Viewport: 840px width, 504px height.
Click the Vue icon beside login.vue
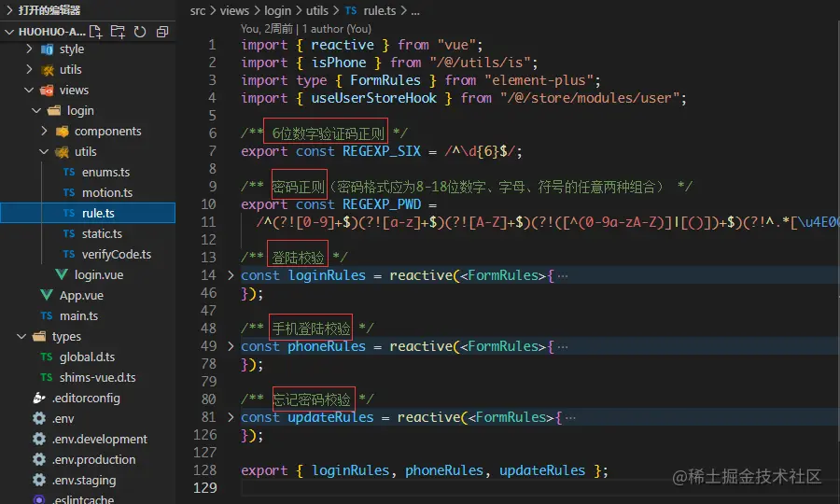62,274
